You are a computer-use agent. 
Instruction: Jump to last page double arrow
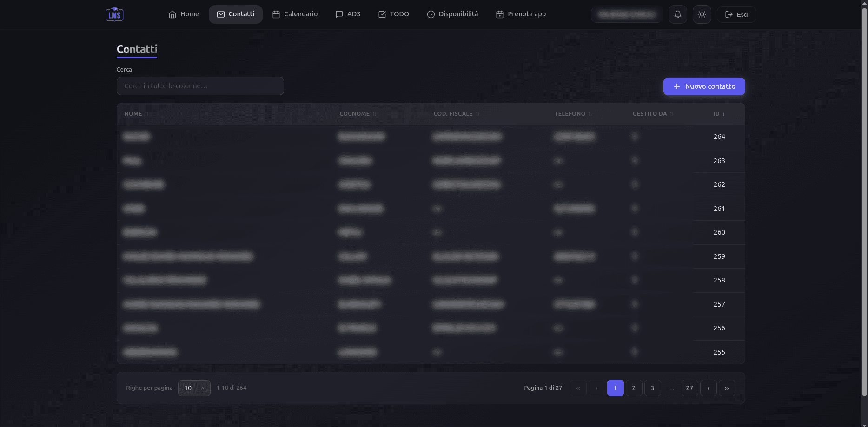coord(727,388)
